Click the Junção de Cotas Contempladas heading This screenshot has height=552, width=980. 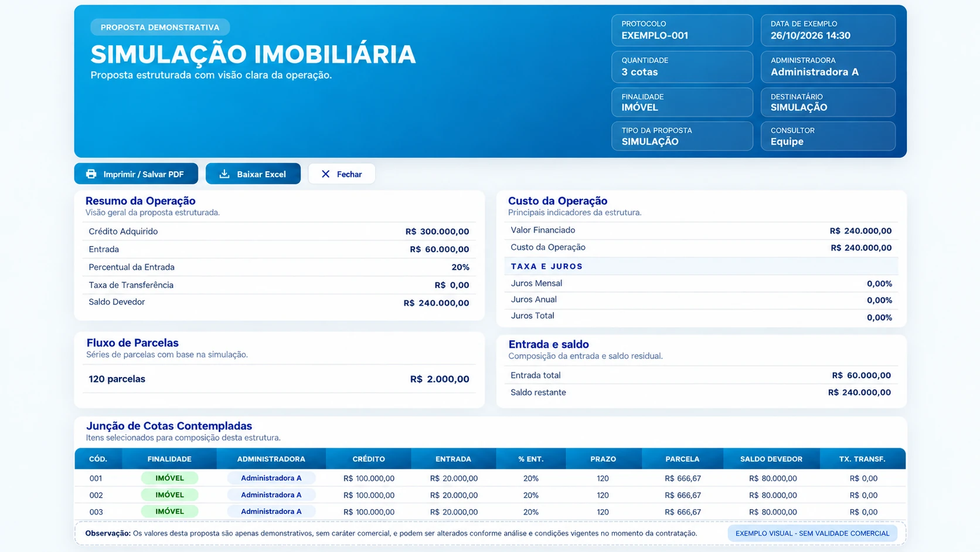[x=169, y=426]
